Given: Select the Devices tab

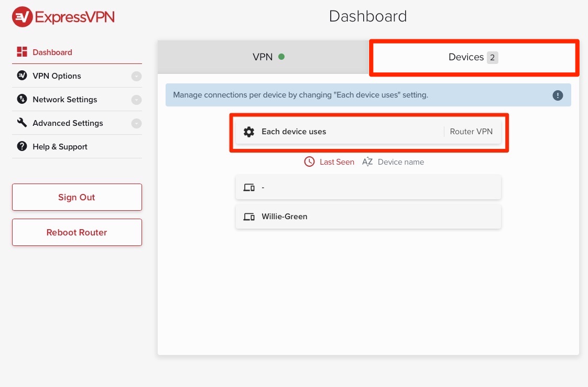Looking at the screenshot, I should (473, 57).
